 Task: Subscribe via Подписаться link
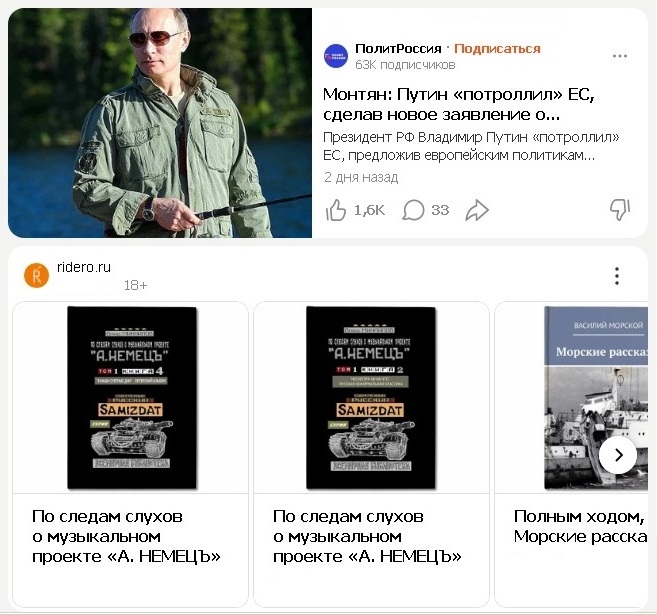pyautogui.click(x=497, y=49)
